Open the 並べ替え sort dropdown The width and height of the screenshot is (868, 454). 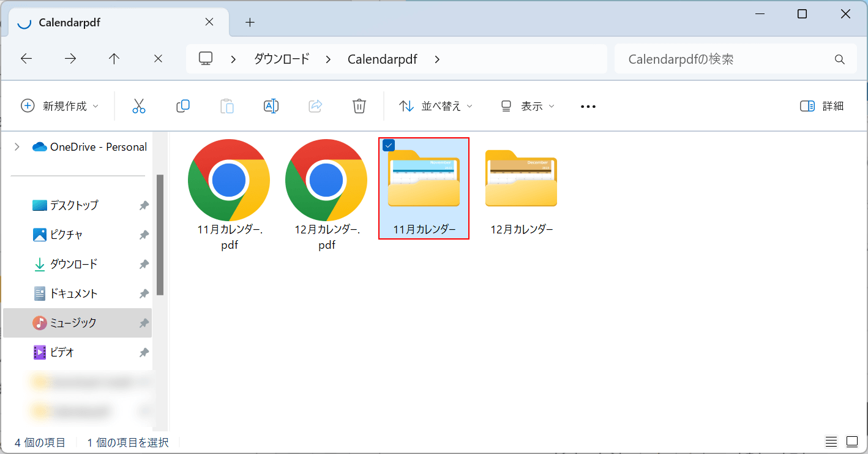(436, 106)
